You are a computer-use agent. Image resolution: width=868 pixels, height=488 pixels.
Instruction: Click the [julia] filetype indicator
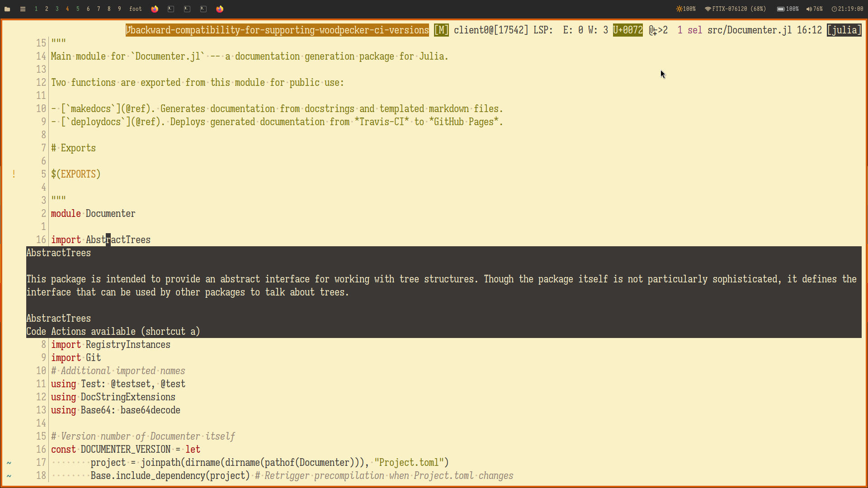coord(844,30)
